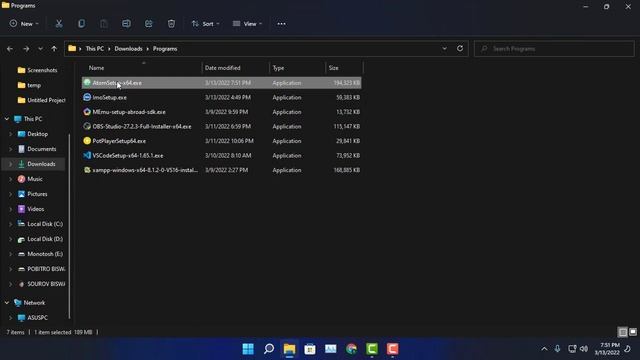Screen dimensions: 640x360
Task: Open the Recent locations chevron
Action: pos(40,49)
